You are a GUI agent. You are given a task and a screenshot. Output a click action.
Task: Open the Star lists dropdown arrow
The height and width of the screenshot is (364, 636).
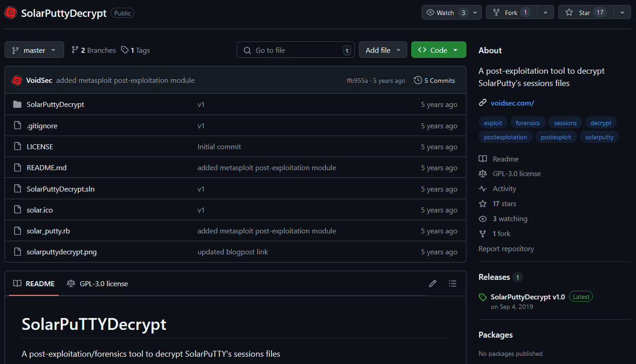tap(622, 13)
